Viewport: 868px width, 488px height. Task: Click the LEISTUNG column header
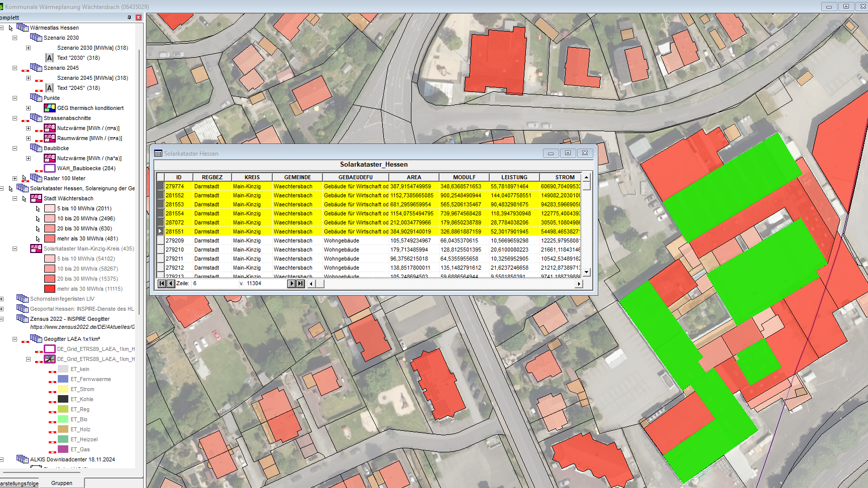(514, 177)
